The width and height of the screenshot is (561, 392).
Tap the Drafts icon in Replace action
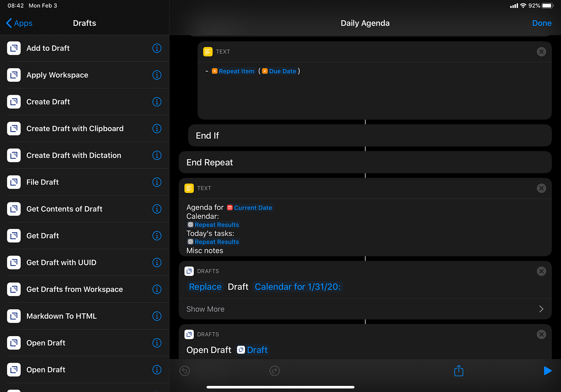click(189, 271)
